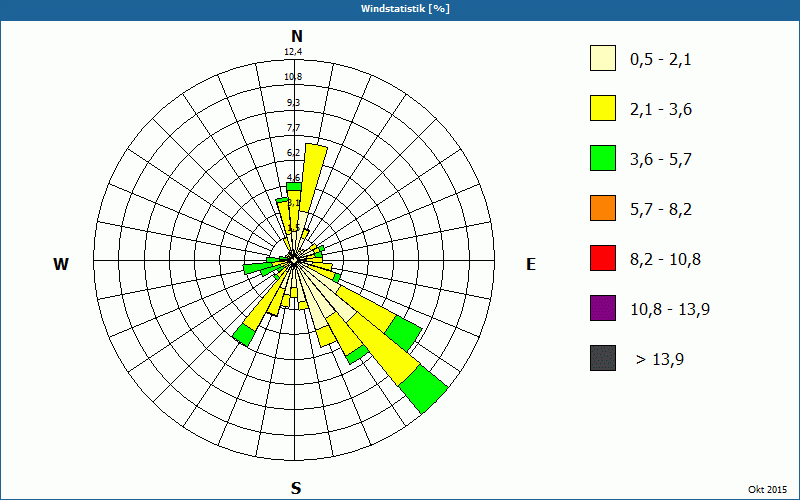
Task: Click the longest southeast bar's green tip
Action: tap(423, 389)
